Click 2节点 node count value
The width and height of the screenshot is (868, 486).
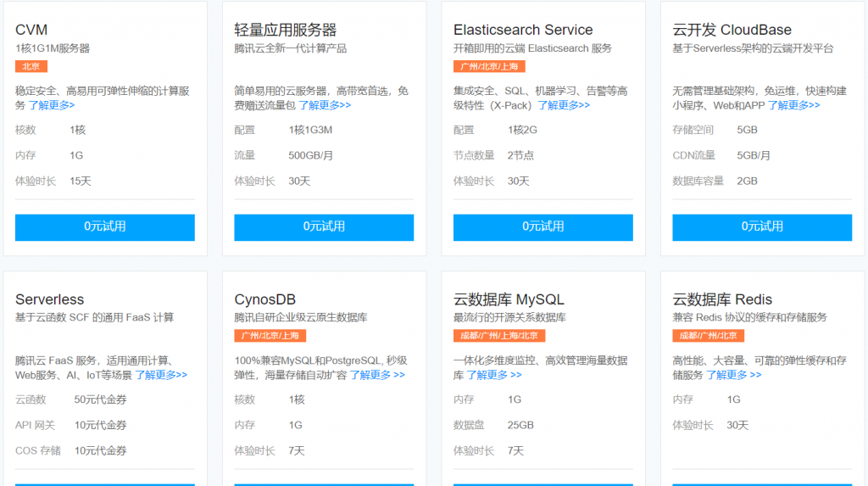pos(521,156)
